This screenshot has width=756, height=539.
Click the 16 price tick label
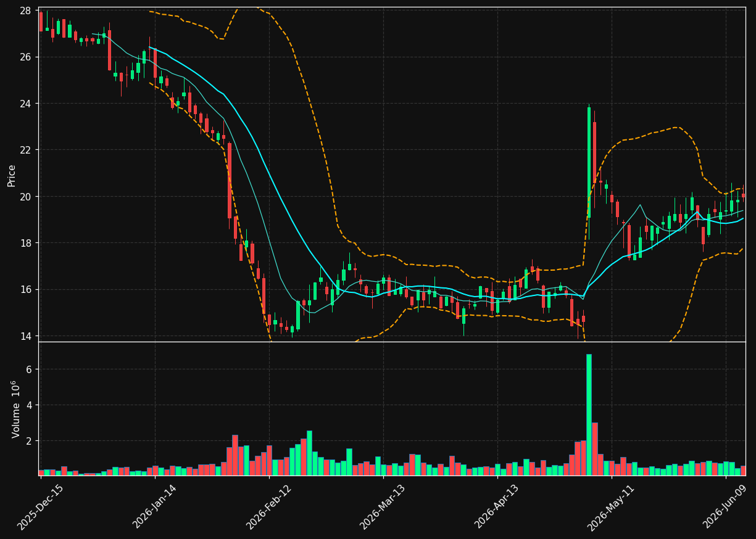(x=26, y=289)
